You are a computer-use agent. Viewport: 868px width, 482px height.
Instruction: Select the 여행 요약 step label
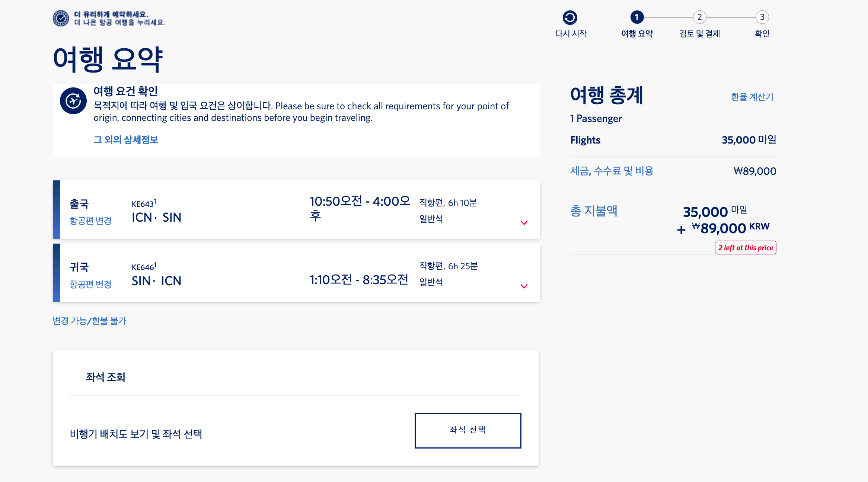tap(637, 33)
